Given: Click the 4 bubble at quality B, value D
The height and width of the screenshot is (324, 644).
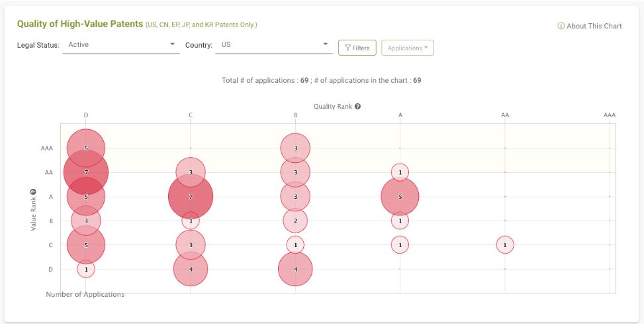Looking at the screenshot, I should coord(295,269).
